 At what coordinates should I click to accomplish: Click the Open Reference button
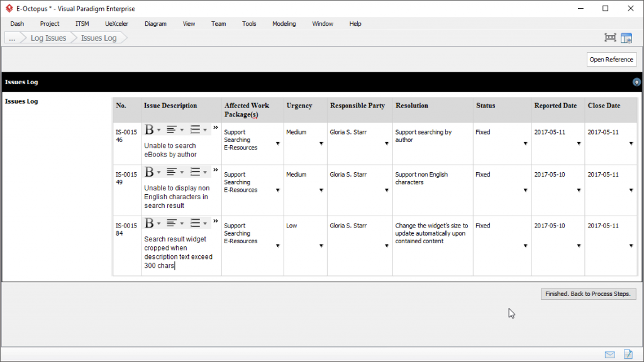pyautogui.click(x=611, y=59)
